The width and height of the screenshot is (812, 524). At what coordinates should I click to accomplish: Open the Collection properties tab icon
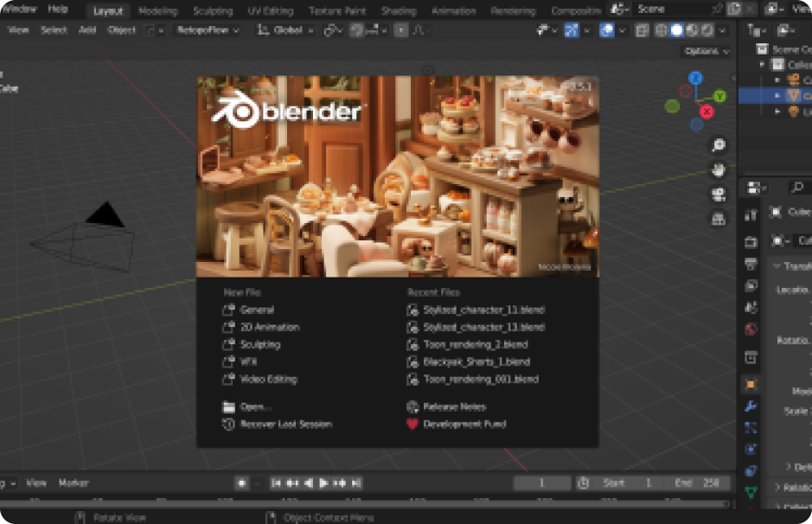click(x=751, y=357)
